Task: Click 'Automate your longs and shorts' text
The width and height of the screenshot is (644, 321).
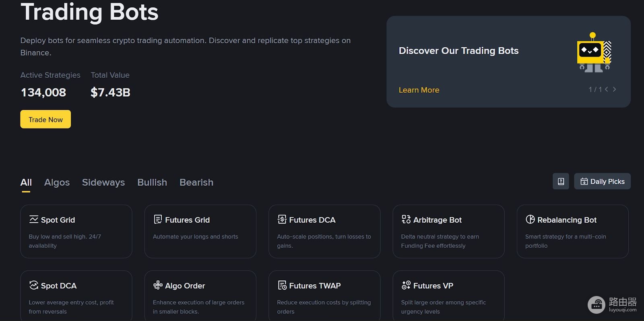Action: tap(196, 236)
